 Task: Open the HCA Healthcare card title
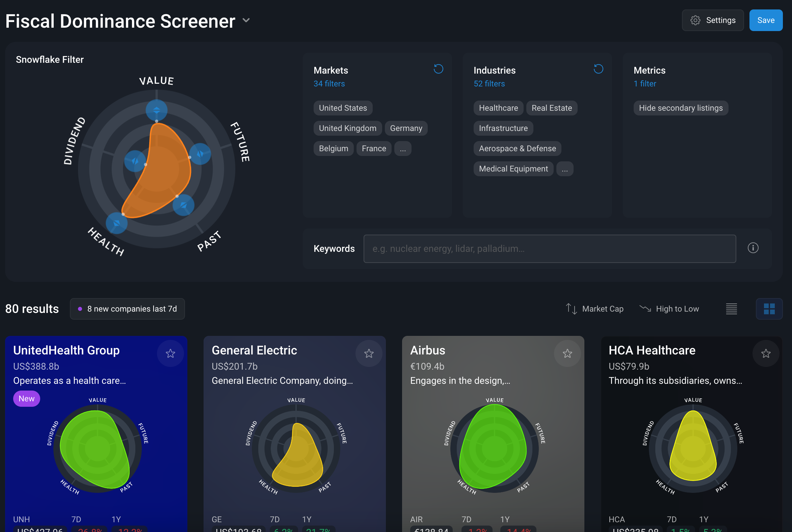pos(652,350)
